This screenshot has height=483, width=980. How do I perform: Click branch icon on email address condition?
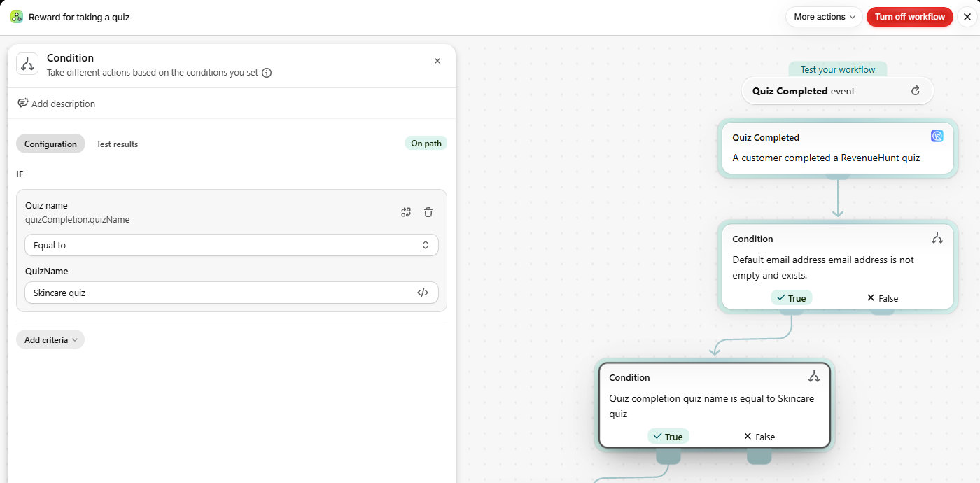937,238
